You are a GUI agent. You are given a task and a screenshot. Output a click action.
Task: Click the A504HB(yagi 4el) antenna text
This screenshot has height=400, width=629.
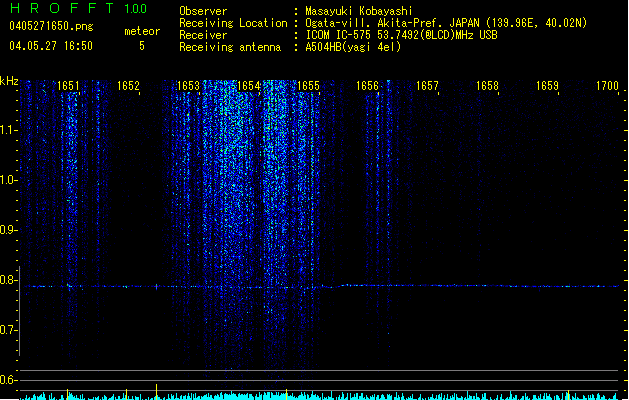[x=353, y=47]
